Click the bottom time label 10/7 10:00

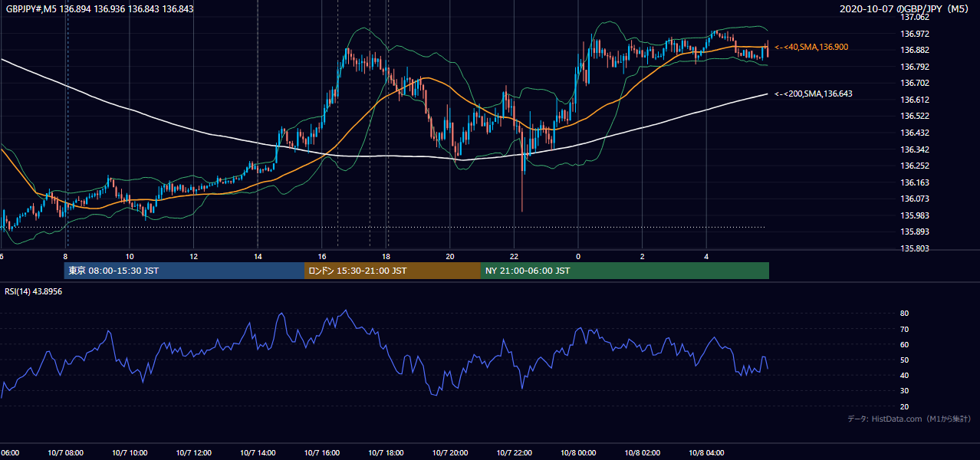(x=130, y=453)
